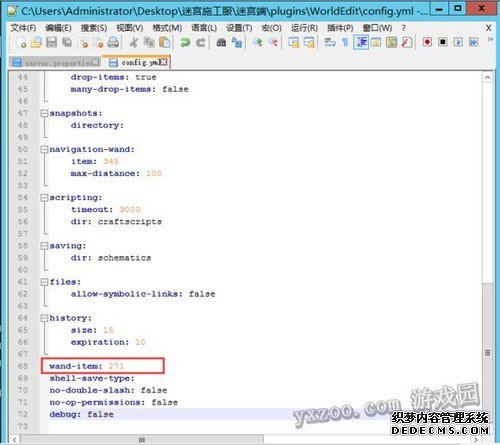Viewport: 500px width, 445px height.
Task: Run macro multiple times icon
Action: pyautogui.click(x=474, y=42)
